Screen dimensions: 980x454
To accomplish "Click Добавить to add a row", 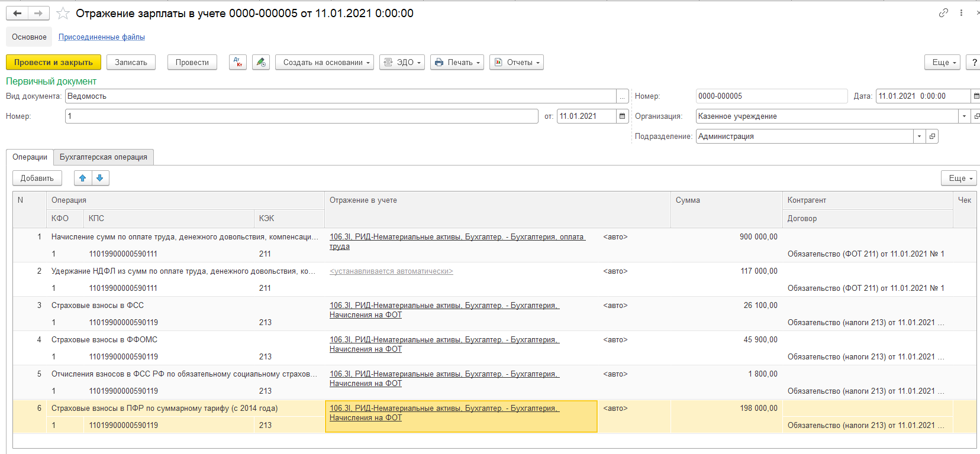I will [37, 178].
